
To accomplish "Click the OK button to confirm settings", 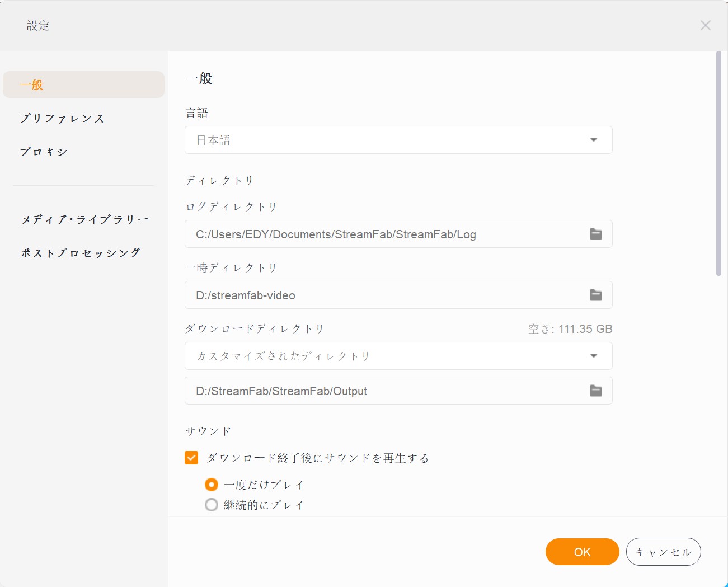I will click(582, 551).
